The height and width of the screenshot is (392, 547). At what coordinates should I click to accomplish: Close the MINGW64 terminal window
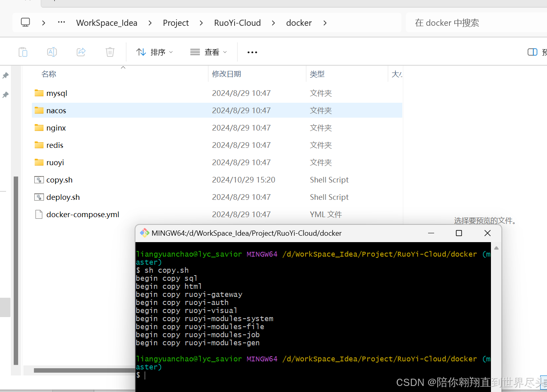(x=487, y=233)
